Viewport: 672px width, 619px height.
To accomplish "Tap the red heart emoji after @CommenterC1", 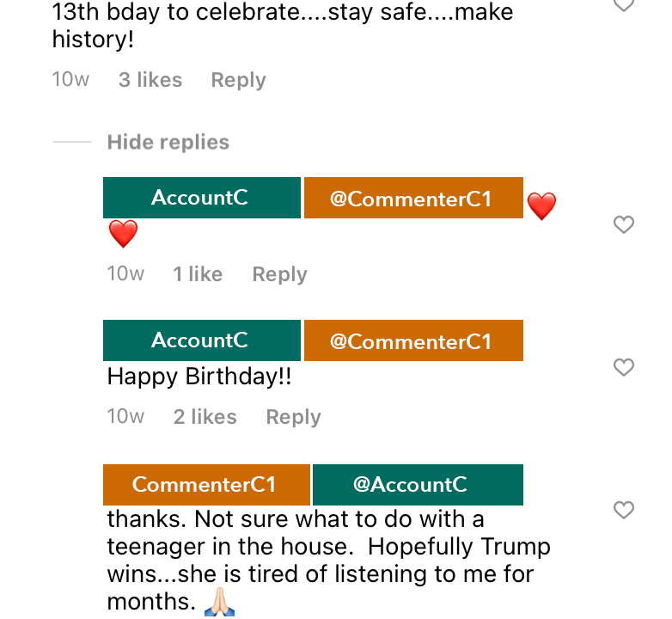I will point(541,206).
